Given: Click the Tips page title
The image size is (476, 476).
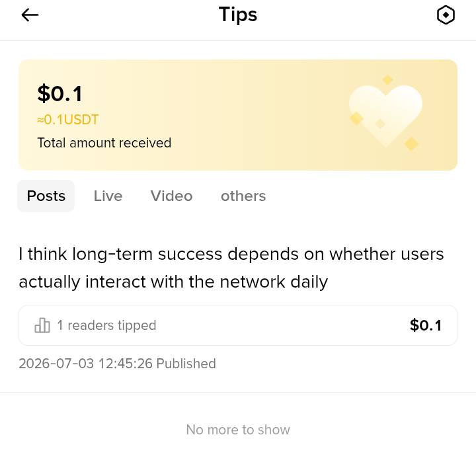Looking at the screenshot, I should pos(238,15).
